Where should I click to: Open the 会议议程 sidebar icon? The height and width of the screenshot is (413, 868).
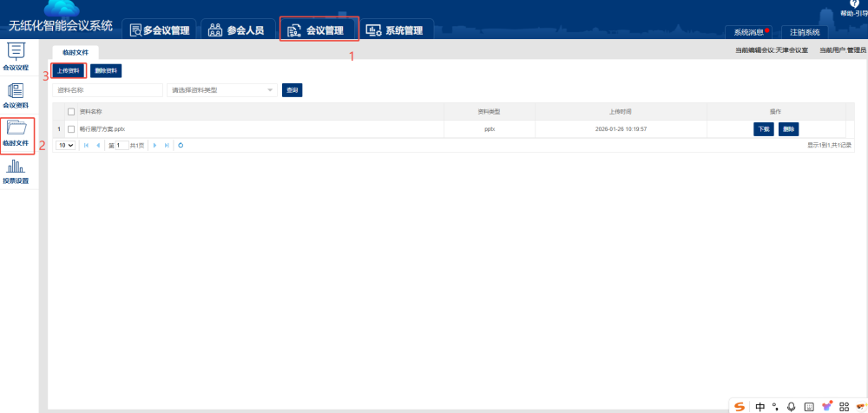click(16, 49)
